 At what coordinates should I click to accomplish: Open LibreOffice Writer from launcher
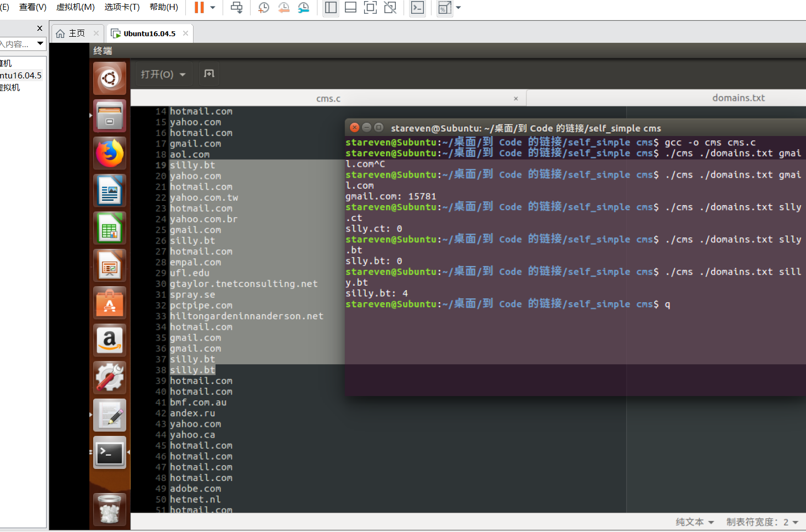click(x=110, y=190)
